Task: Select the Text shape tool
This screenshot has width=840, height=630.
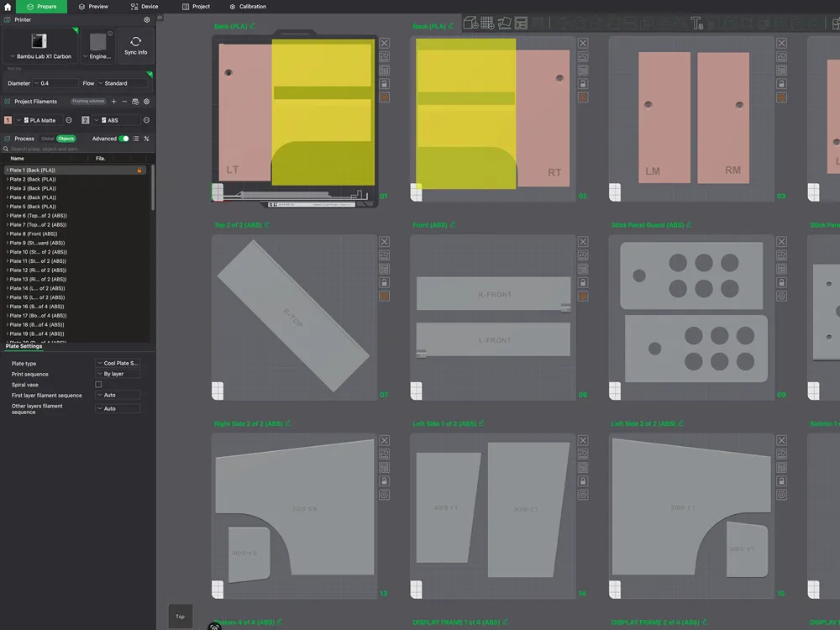Action: 696,23
